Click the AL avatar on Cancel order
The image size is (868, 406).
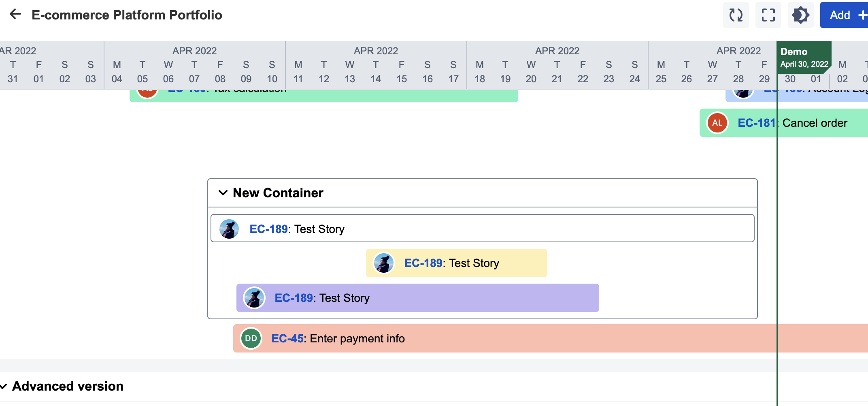coord(717,123)
